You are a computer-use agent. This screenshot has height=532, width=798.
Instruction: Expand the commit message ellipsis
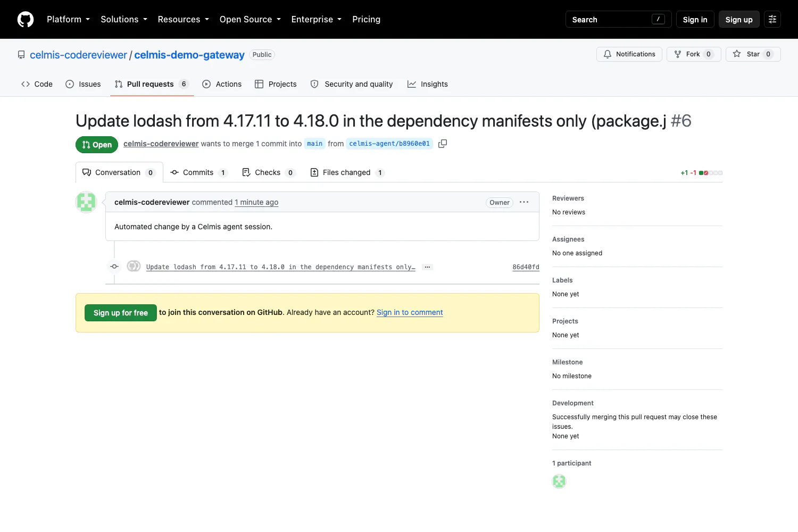tap(427, 267)
